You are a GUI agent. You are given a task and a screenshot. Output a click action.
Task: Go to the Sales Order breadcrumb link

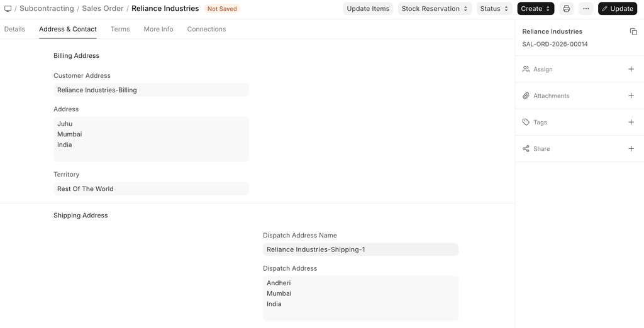pos(103,9)
